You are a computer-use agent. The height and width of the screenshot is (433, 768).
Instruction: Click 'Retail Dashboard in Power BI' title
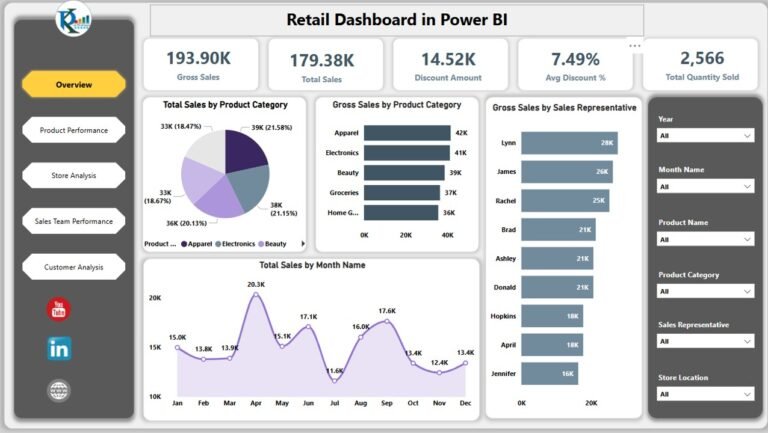(x=397, y=20)
